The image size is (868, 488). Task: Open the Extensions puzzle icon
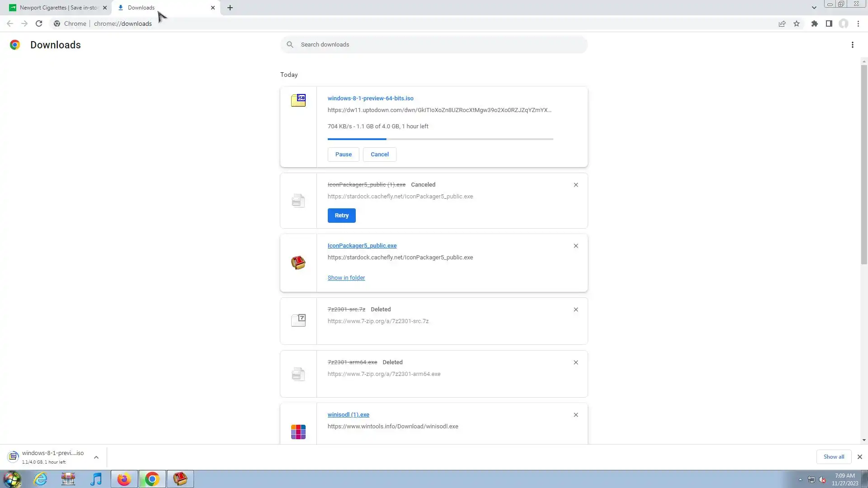pos(814,23)
